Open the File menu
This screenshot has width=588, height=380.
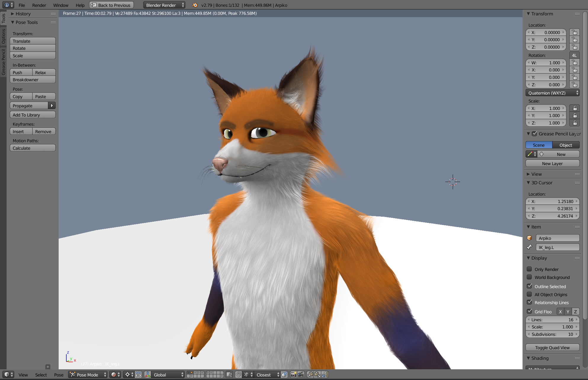(x=22, y=5)
